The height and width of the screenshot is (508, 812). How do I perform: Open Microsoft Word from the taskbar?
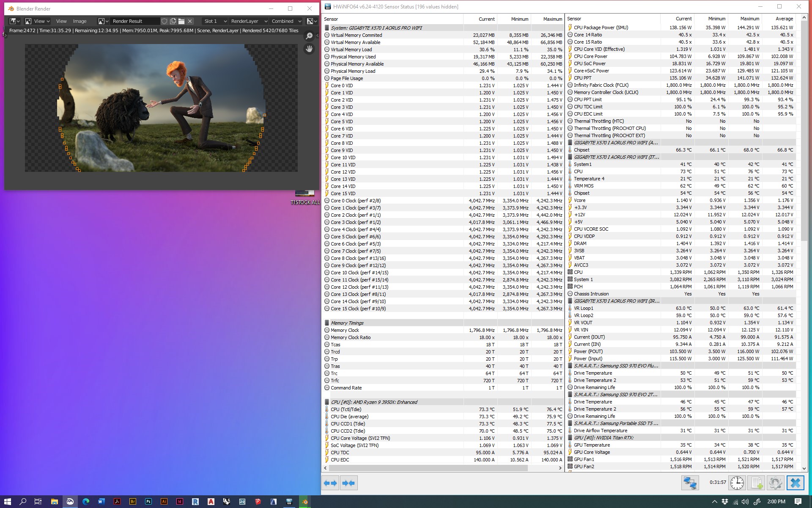tap(101, 502)
